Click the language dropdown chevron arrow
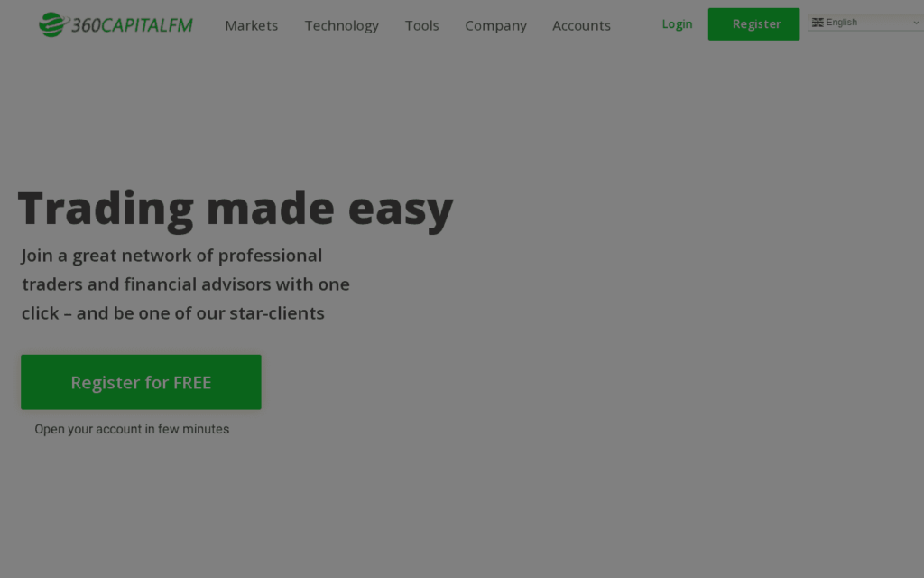Image resolution: width=924 pixels, height=578 pixels. click(x=916, y=23)
